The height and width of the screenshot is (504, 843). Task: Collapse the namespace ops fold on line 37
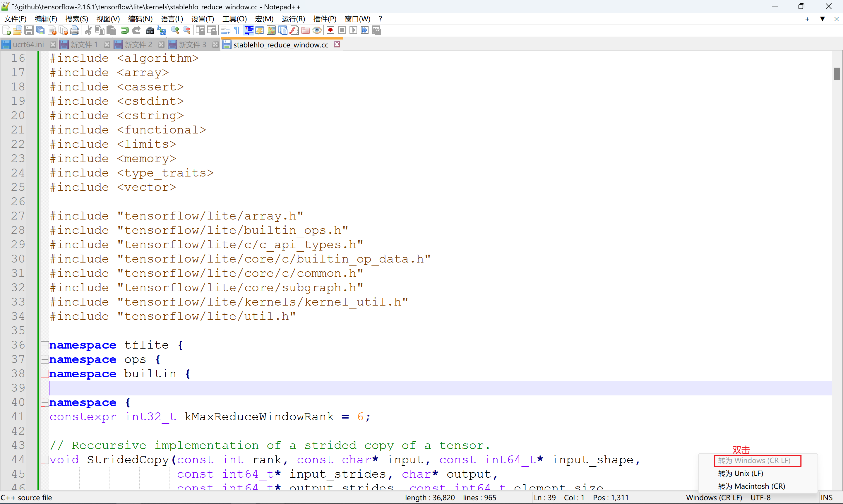click(x=44, y=359)
